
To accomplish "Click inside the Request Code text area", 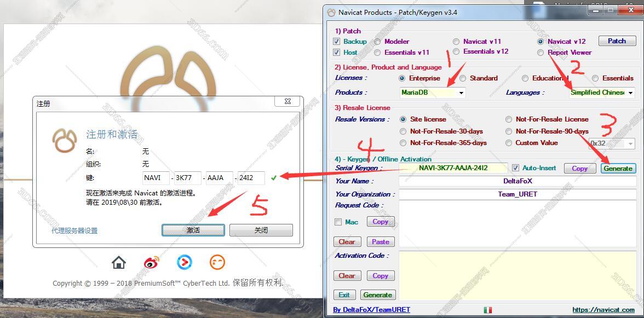I will pyautogui.click(x=517, y=224).
